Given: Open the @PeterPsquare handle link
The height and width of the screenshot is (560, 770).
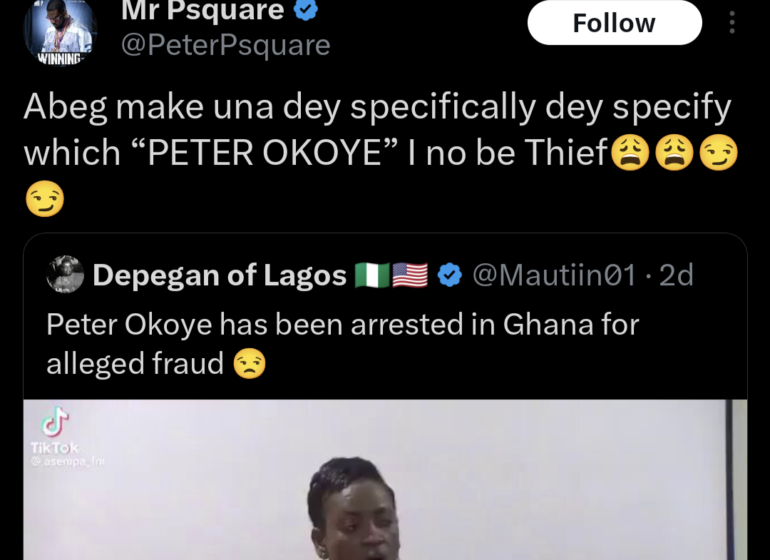Looking at the screenshot, I should 225,46.
